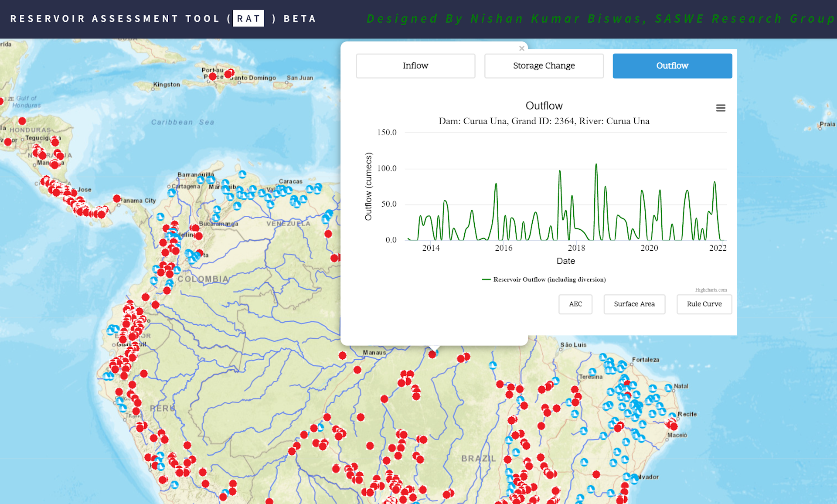Close the reservoir popup window
This screenshot has height=504, width=837.
tap(521, 48)
